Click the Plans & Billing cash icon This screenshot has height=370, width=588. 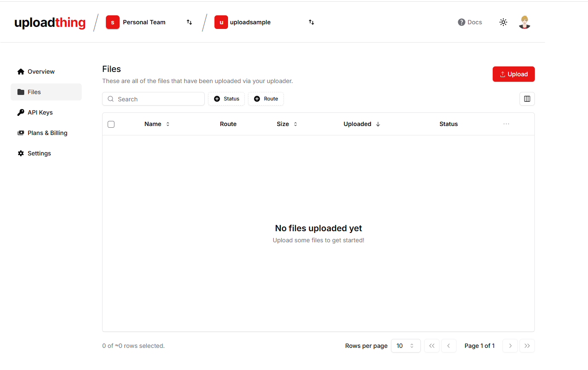[21, 133]
